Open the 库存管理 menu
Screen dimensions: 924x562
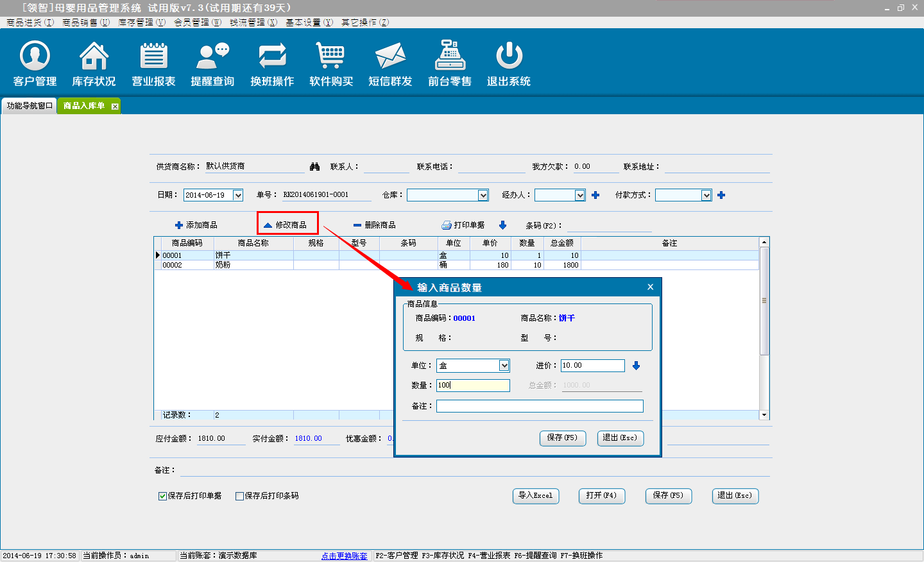[141, 22]
